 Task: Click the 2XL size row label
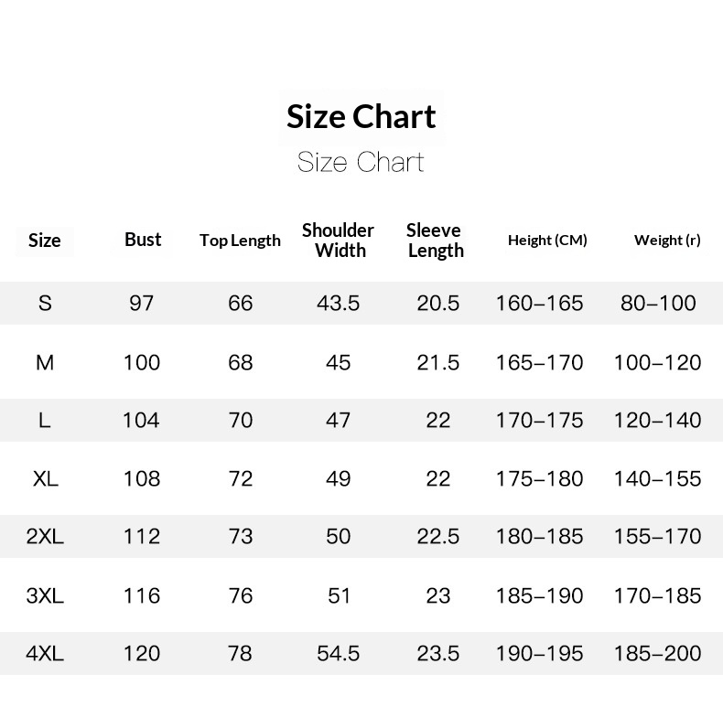(45, 537)
